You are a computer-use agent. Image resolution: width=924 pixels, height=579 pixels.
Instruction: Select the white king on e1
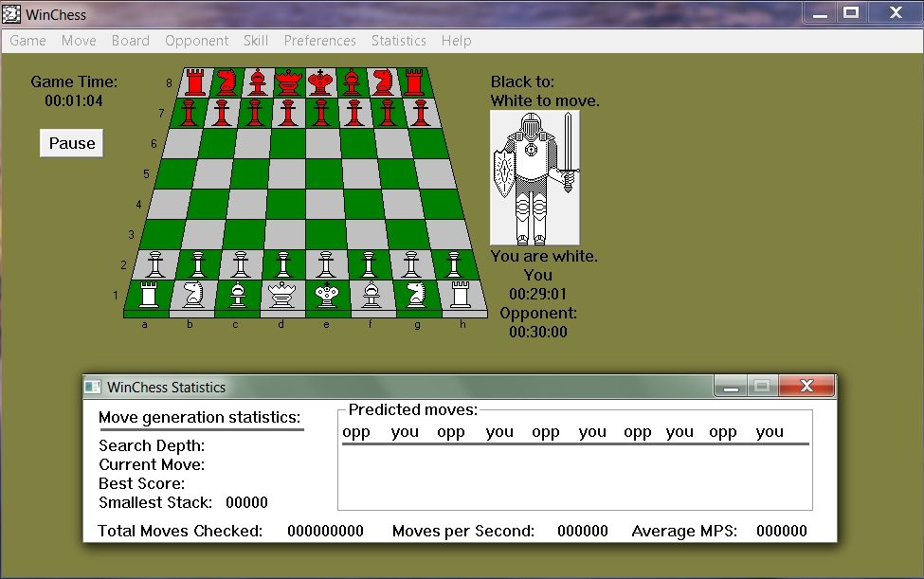pos(326,295)
